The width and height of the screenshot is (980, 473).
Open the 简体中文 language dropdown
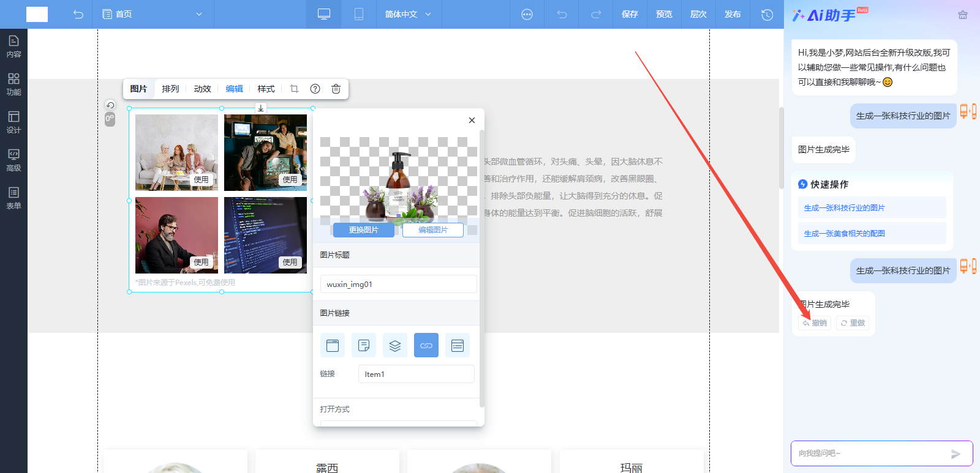(408, 14)
